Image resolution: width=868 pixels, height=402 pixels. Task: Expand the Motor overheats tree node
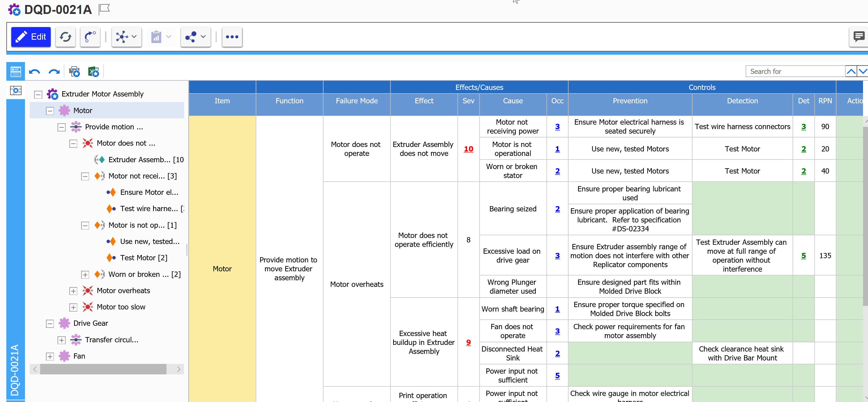pyautogui.click(x=73, y=291)
